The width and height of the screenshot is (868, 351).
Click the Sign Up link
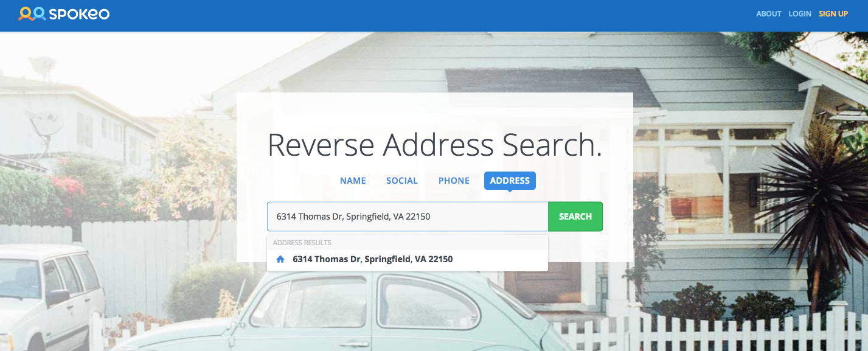click(833, 13)
